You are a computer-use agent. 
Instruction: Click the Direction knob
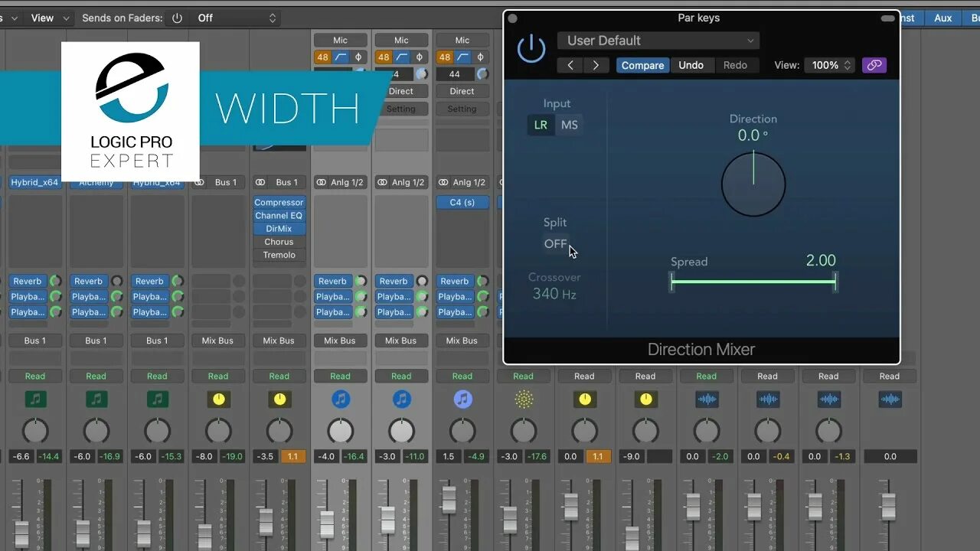[x=753, y=184]
